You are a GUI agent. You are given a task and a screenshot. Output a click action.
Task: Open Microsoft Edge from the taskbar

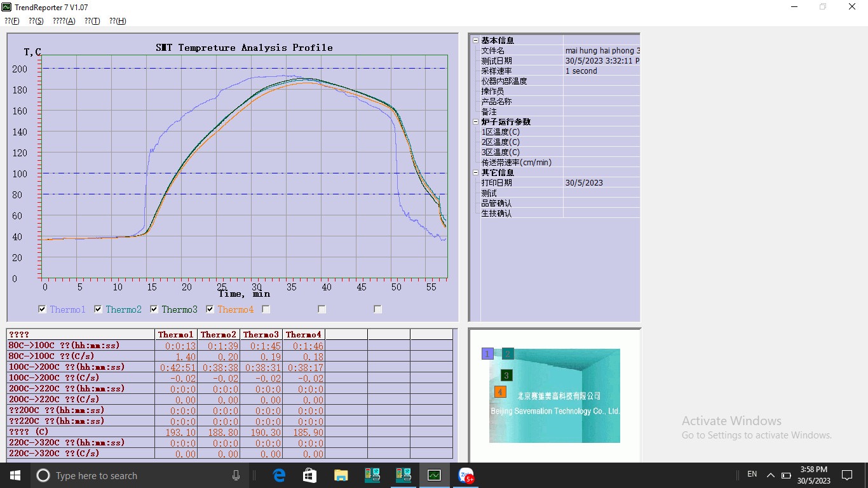(279, 475)
